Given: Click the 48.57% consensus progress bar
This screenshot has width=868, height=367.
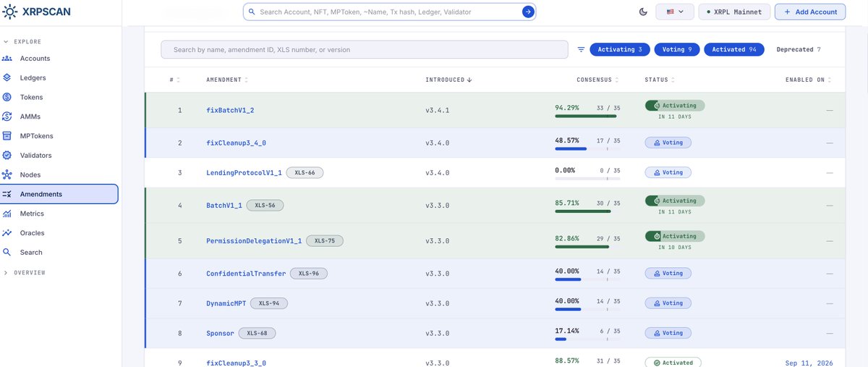Looking at the screenshot, I should pyautogui.click(x=587, y=148).
